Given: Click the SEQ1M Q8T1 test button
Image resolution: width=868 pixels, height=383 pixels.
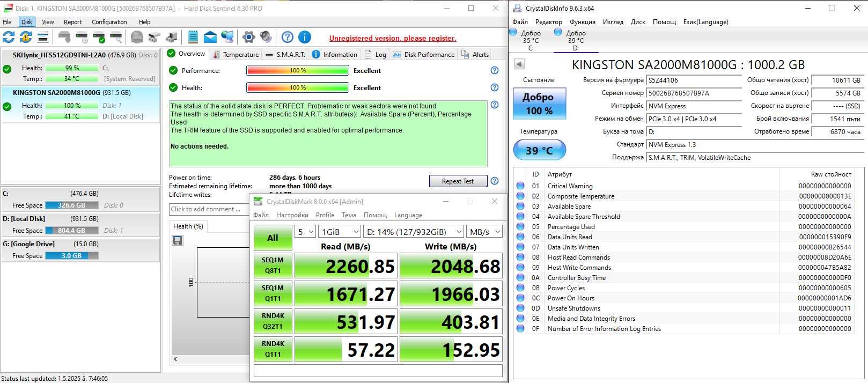Looking at the screenshot, I should [x=273, y=265].
